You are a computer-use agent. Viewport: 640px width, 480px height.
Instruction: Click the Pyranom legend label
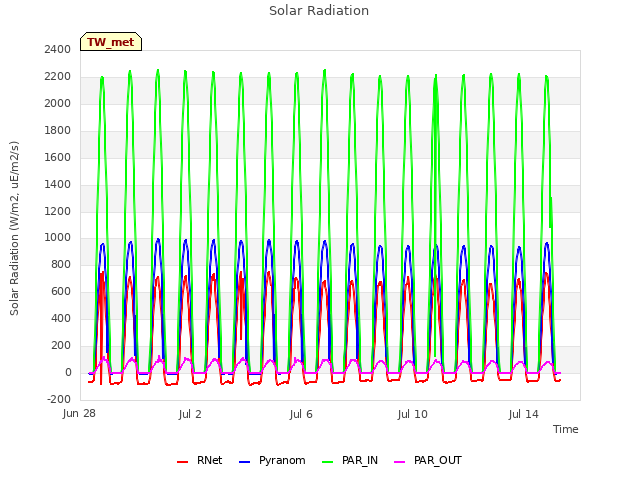point(282,460)
